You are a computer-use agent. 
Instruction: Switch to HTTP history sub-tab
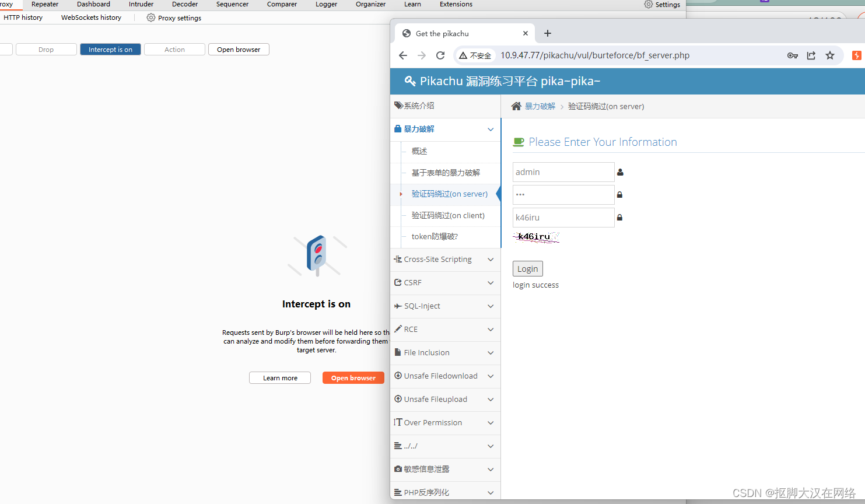(x=23, y=17)
